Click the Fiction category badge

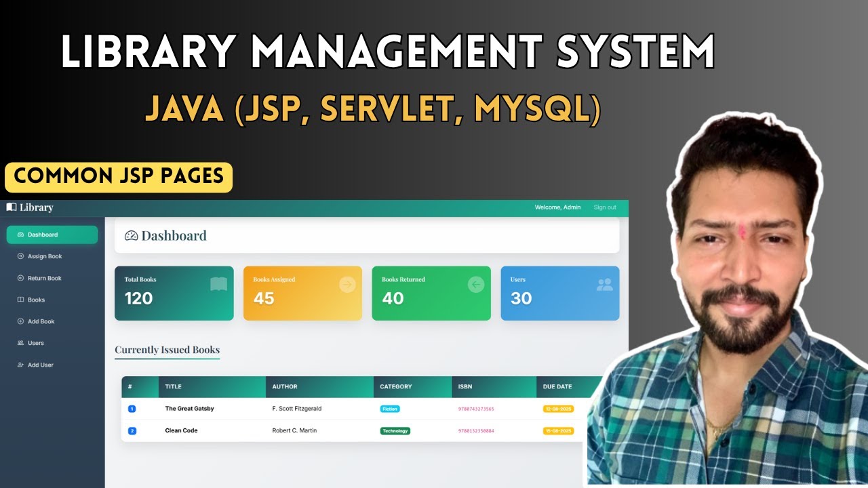pos(390,409)
